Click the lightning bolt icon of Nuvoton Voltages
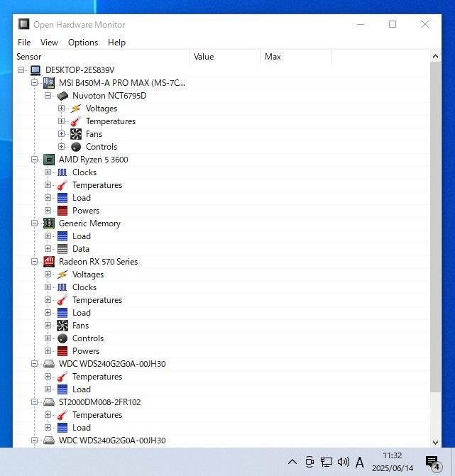The height and width of the screenshot is (476, 455). click(76, 109)
